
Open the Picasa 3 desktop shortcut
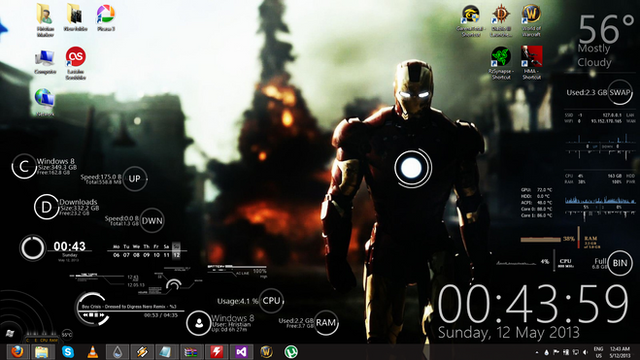(x=106, y=18)
